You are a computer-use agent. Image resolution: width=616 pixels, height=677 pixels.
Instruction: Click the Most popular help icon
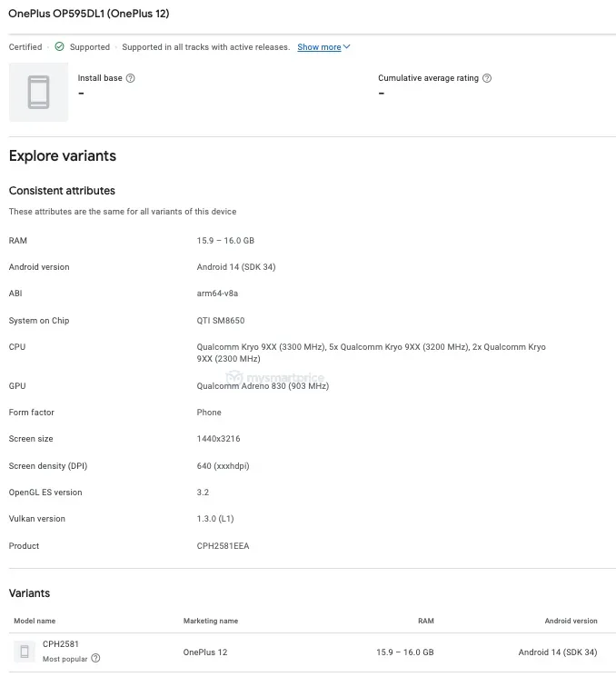tap(95, 658)
